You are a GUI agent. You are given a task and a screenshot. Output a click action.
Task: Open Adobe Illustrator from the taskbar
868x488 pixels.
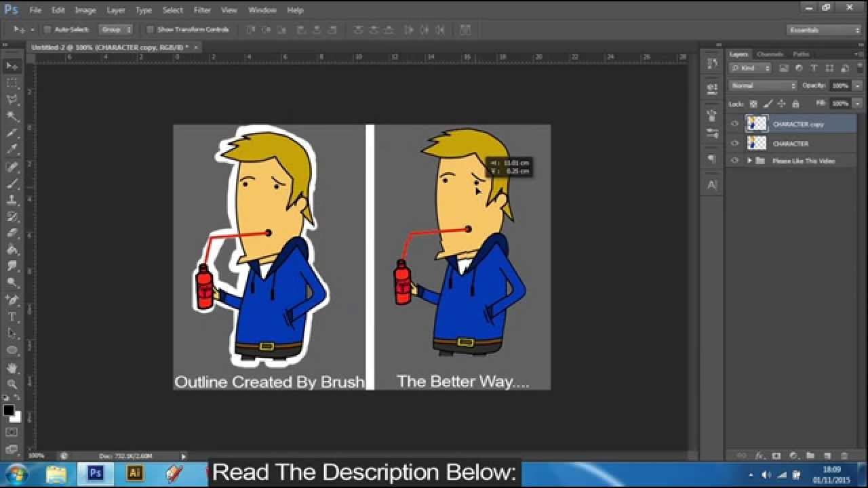135,473
